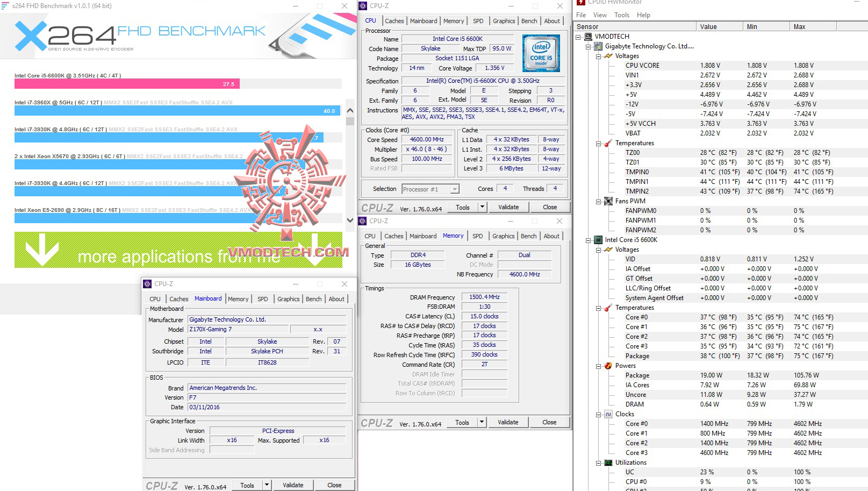Screen dimensions: 868x491
Task: Open the Tools menu in HWMonitor
Action: [622, 15]
